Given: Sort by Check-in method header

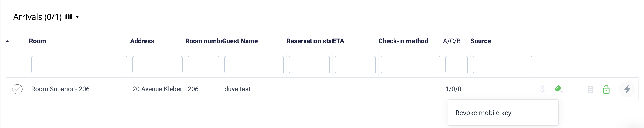Looking at the screenshot, I should click(x=403, y=41).
